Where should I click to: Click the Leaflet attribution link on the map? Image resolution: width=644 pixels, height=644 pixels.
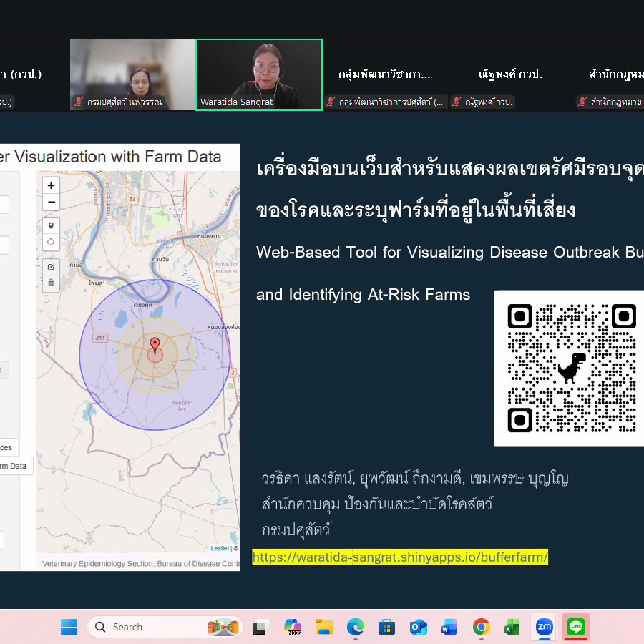click(221, 548)
